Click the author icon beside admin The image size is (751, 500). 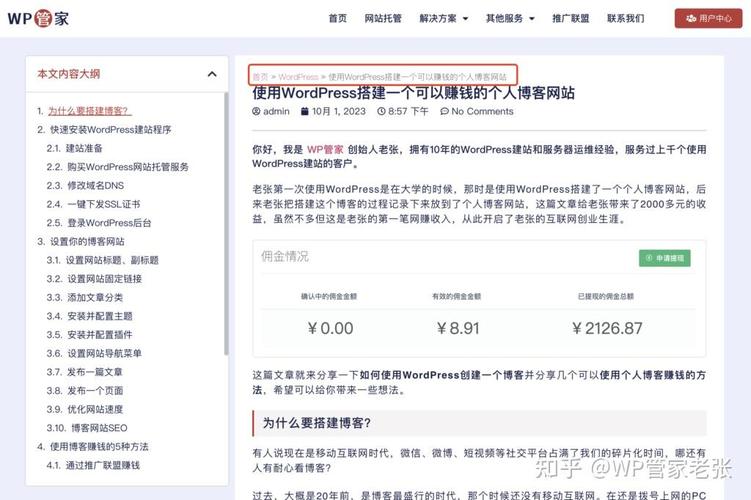(x=256, y=111)
